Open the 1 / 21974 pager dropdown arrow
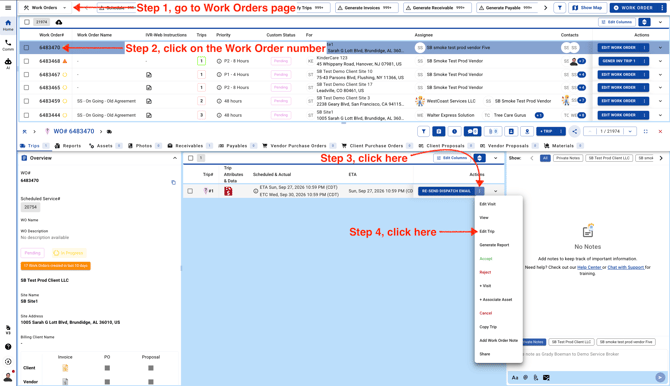The image size is (670, 386). point(630,132)
